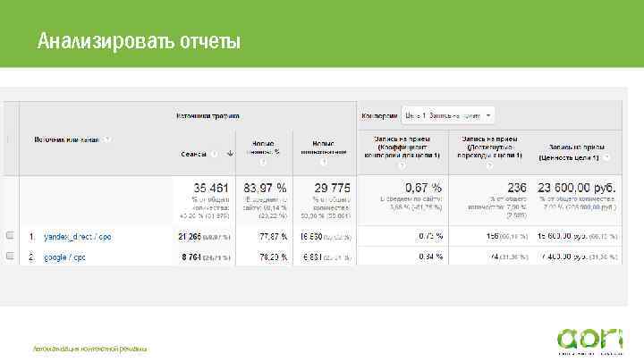
Task: Click the help icon under Новые сеансы %
Action: point(264,162)
